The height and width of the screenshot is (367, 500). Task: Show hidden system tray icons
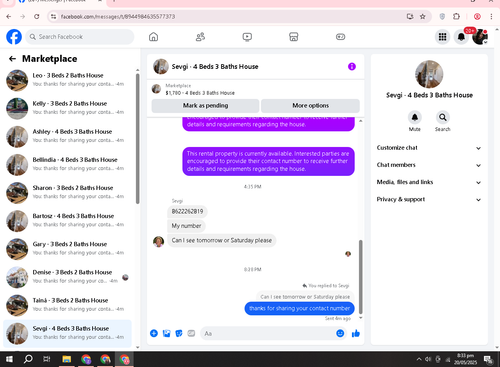point(419,359)
